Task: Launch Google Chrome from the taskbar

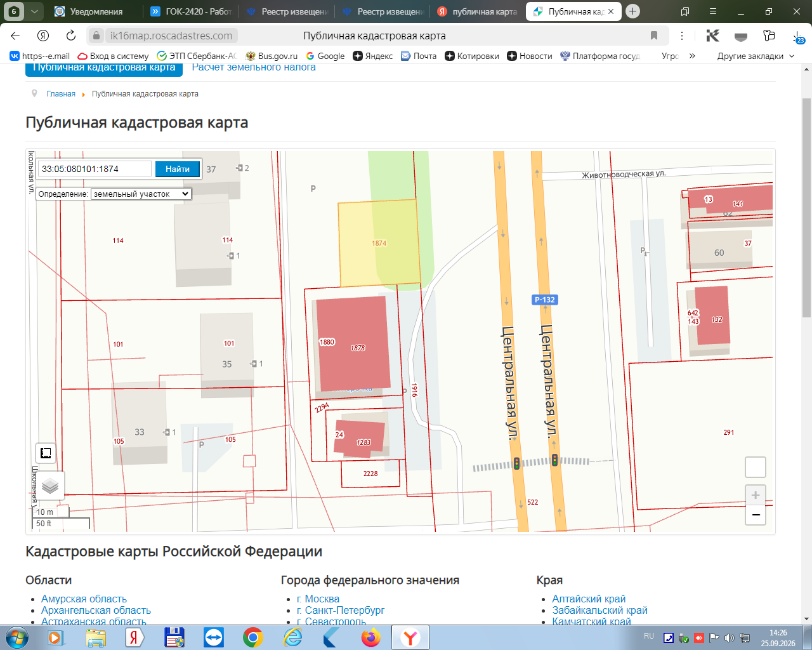Action: coord(252,637)
